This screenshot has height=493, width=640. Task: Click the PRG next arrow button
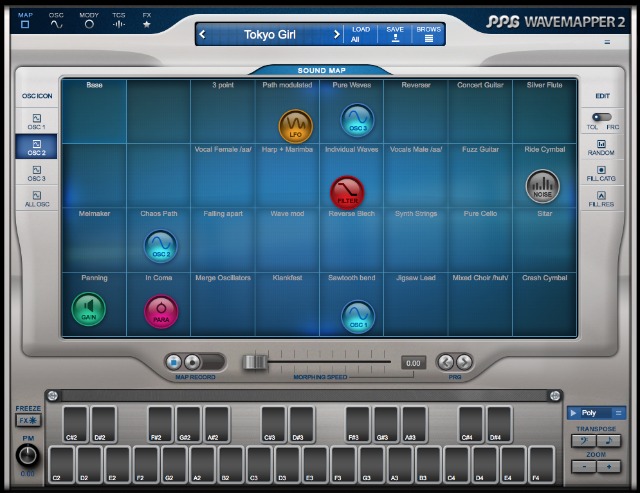coord(464,362)
